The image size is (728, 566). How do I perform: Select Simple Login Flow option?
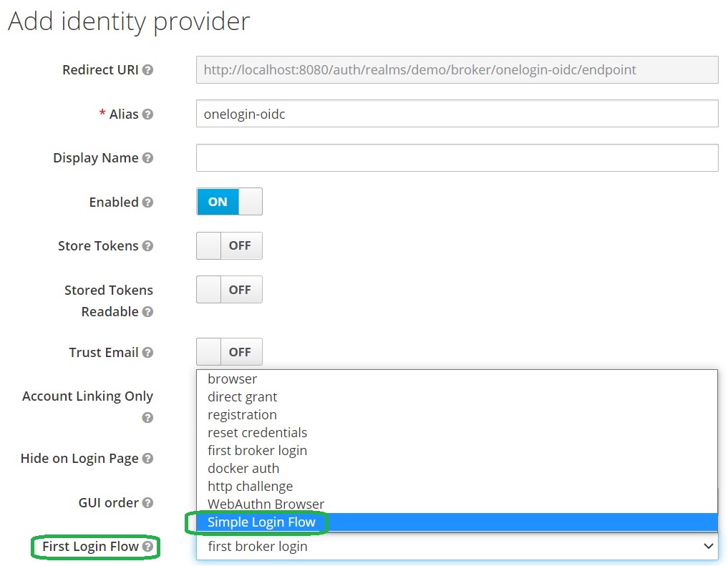pos(261,522)
